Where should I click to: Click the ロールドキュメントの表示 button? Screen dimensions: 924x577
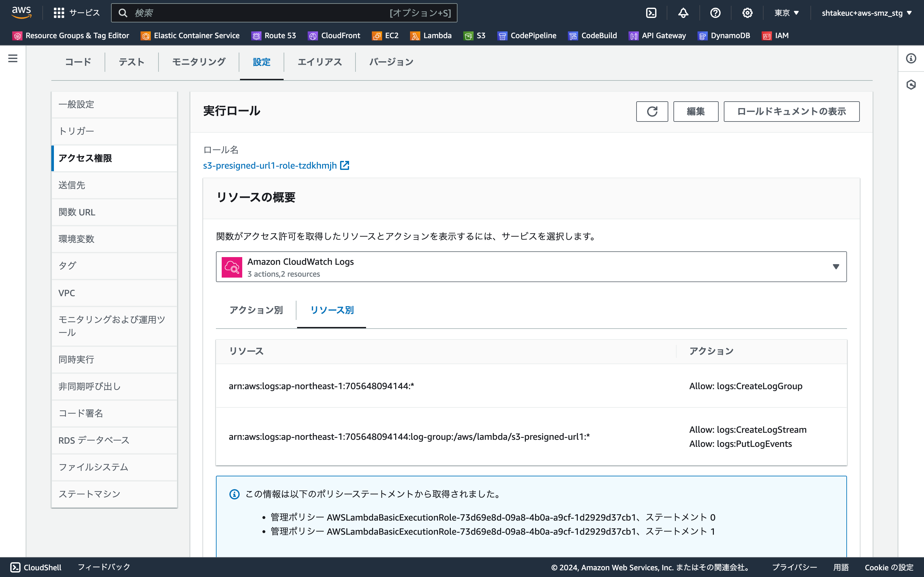coord(791,112)
